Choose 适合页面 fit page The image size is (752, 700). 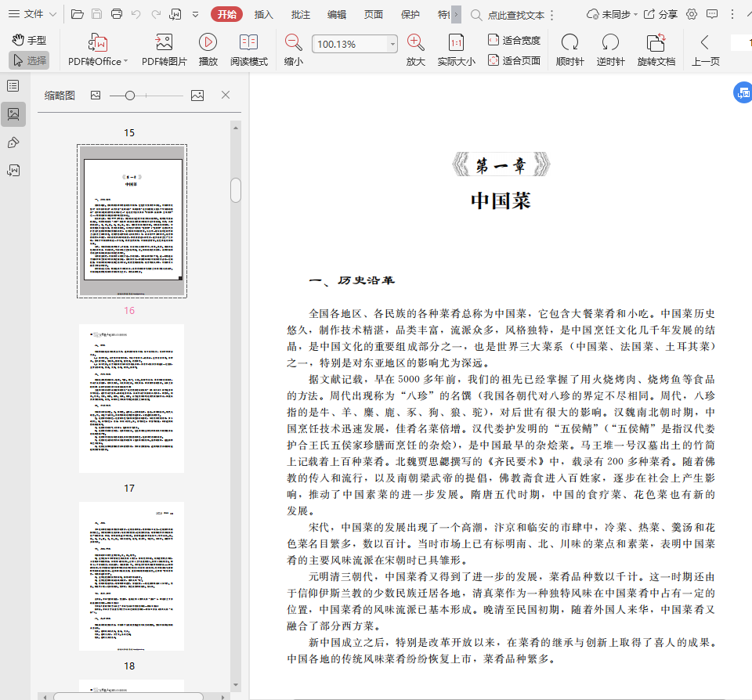(x=514, y=60)
